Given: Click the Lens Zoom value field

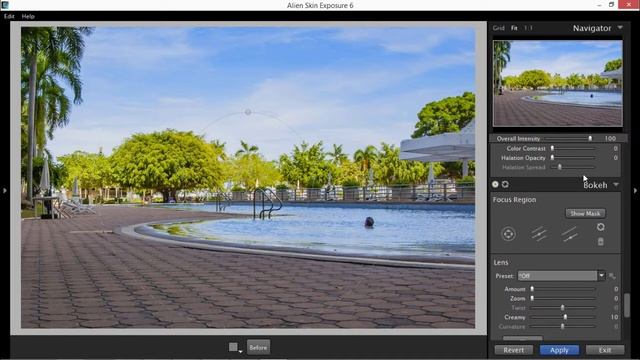Looking at the screenshot, I should (x=616, y=298).
